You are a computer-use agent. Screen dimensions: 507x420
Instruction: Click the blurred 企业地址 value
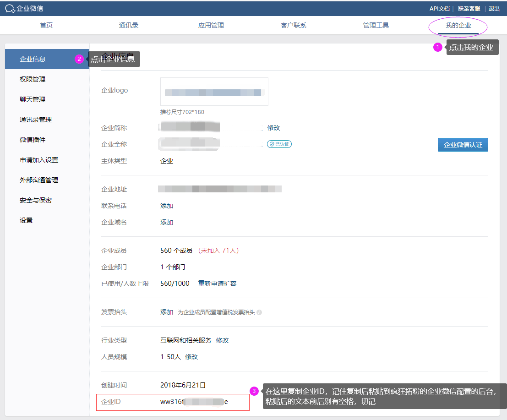pyautogui.click(x=220, y=189)
